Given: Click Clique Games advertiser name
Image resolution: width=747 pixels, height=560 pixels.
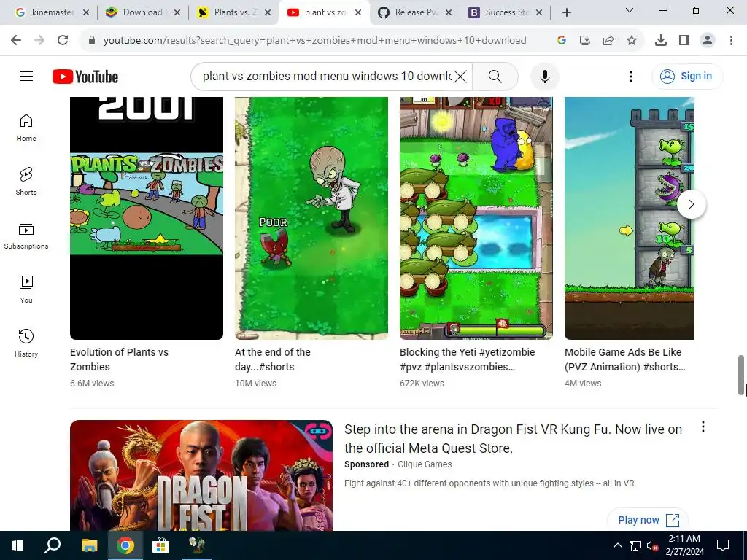Looking at the screenshot, I should click(425, 464).
